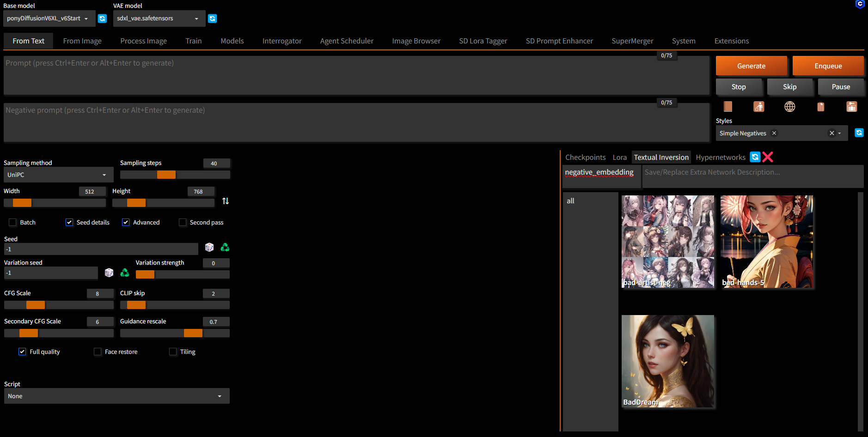Open the Base model dropdown

tap(49, 18)
